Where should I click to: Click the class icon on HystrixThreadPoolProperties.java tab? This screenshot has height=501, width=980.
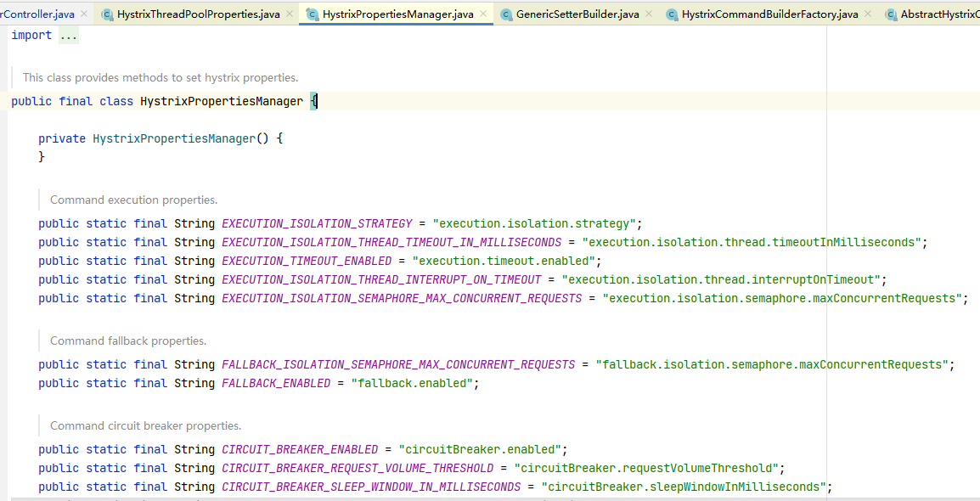click(107, 14)
